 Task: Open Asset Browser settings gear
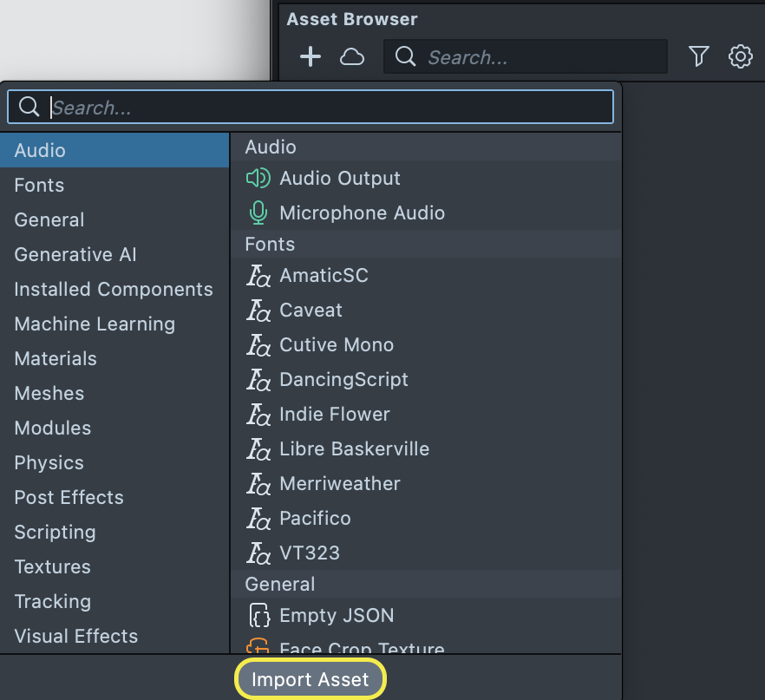click(x=740, y=57)
